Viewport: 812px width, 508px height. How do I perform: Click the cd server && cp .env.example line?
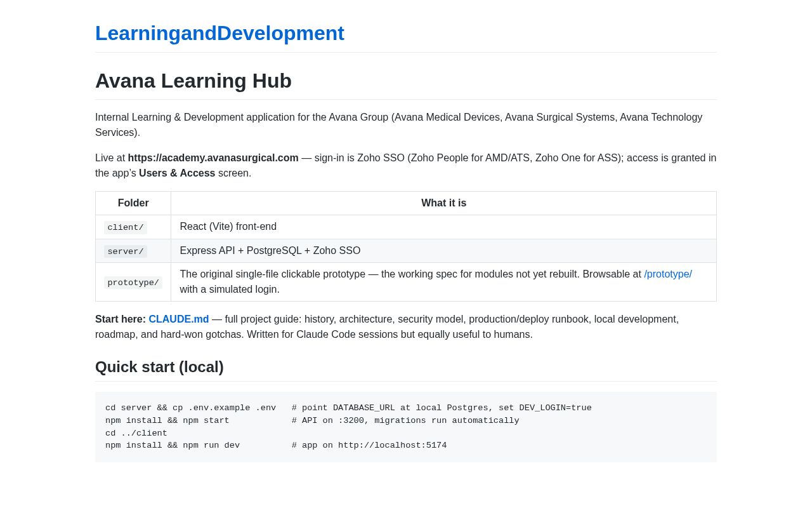pyautogui.click(x=348, y=408)
